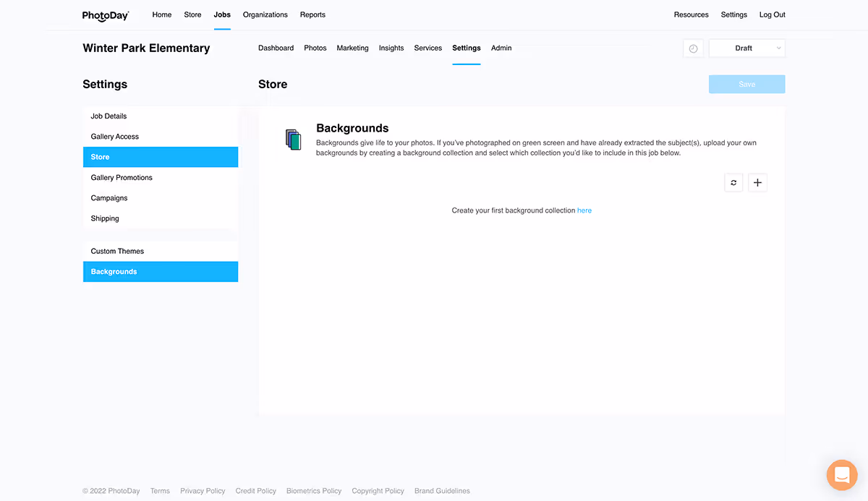Select Backgrounds in sidebar

[161, 272]
